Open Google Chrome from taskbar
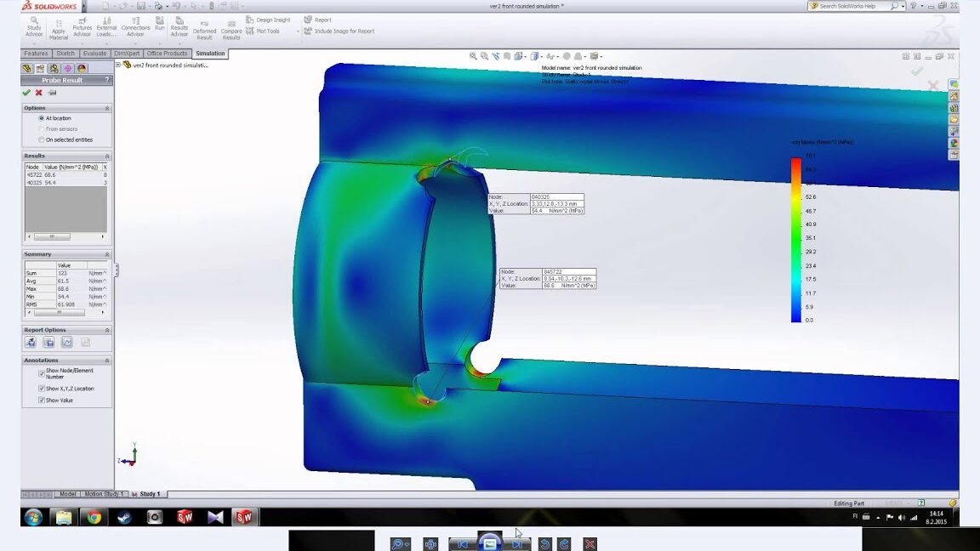Viewport: 980px width, 551px height. point(94,517)
